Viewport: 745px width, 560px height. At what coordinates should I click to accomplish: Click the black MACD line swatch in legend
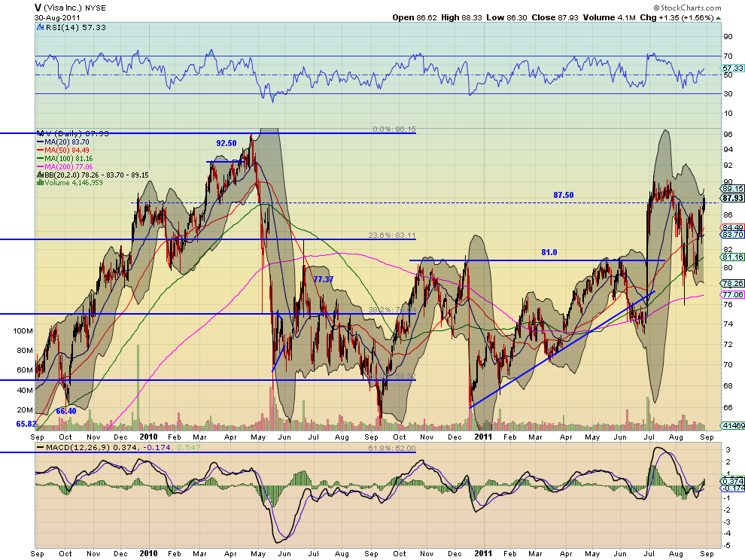pos(41,448)
